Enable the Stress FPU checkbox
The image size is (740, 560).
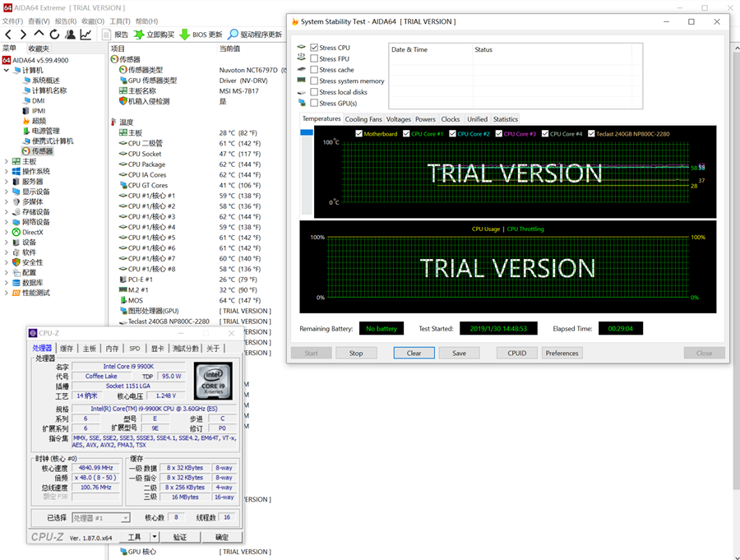pyautogui.click(x=314, y=59)
